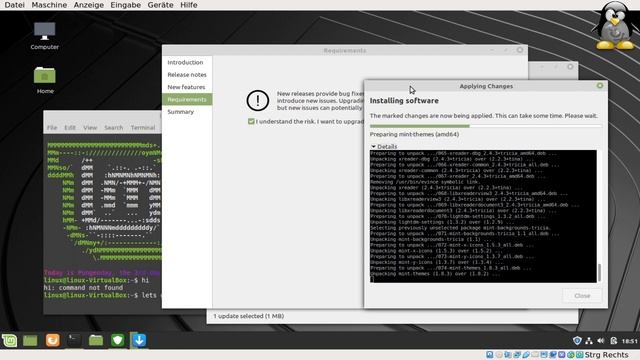The image size is (640, 360).
Task: Click the VirtualBox shared folders status icon
Action: click(535, 355)
